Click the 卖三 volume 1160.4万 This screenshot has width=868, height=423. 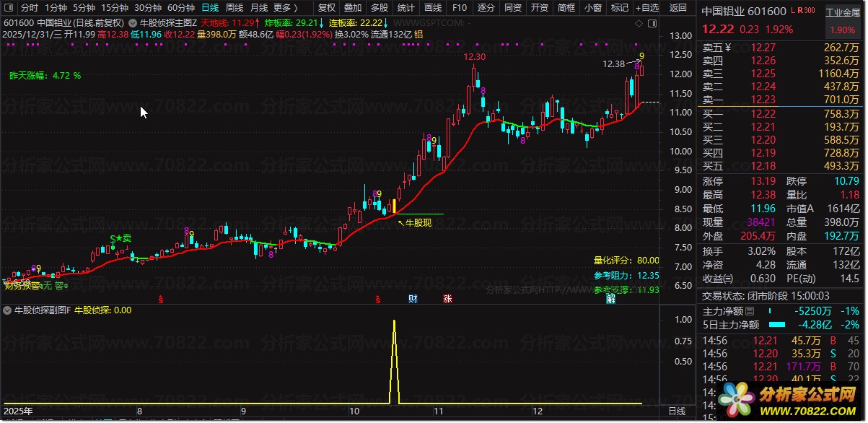pos(839,74)
